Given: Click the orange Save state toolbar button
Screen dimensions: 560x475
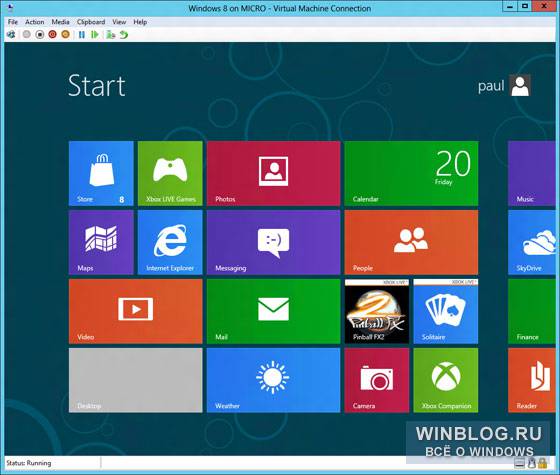Looking at the screenshot, I should pyautogui.click(x=65, y=35).
